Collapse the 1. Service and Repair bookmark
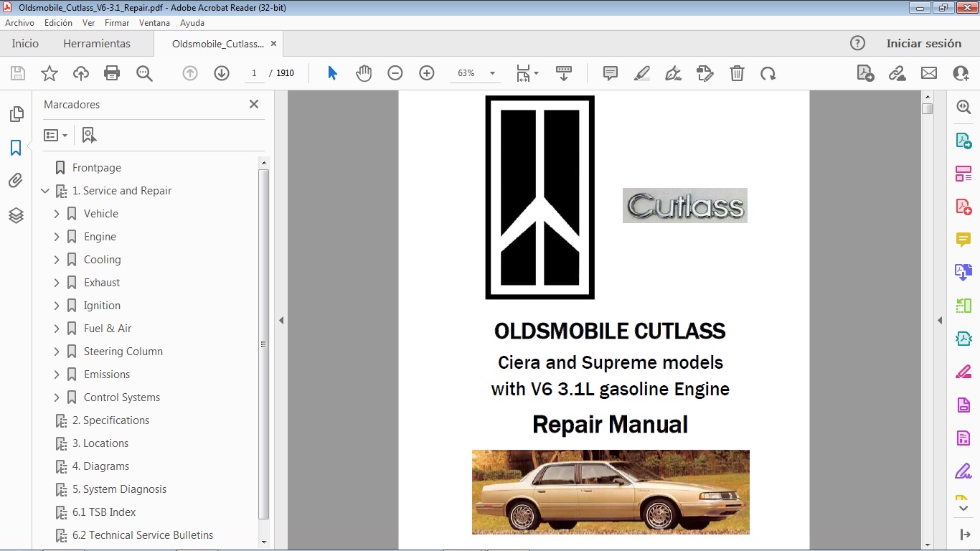The height and width of the screenshot is (551, 980). coord(45,191)
